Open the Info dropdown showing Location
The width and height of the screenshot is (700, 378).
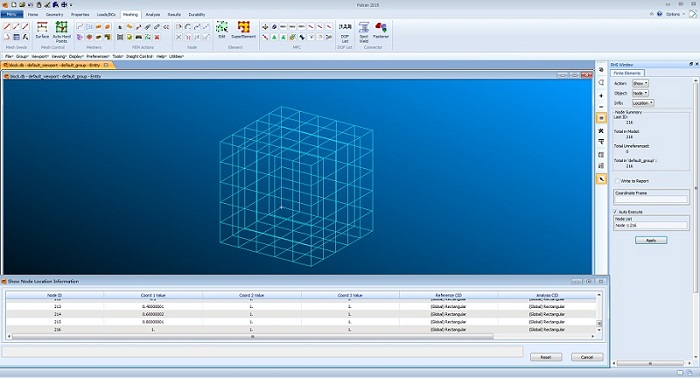point(643,103)
